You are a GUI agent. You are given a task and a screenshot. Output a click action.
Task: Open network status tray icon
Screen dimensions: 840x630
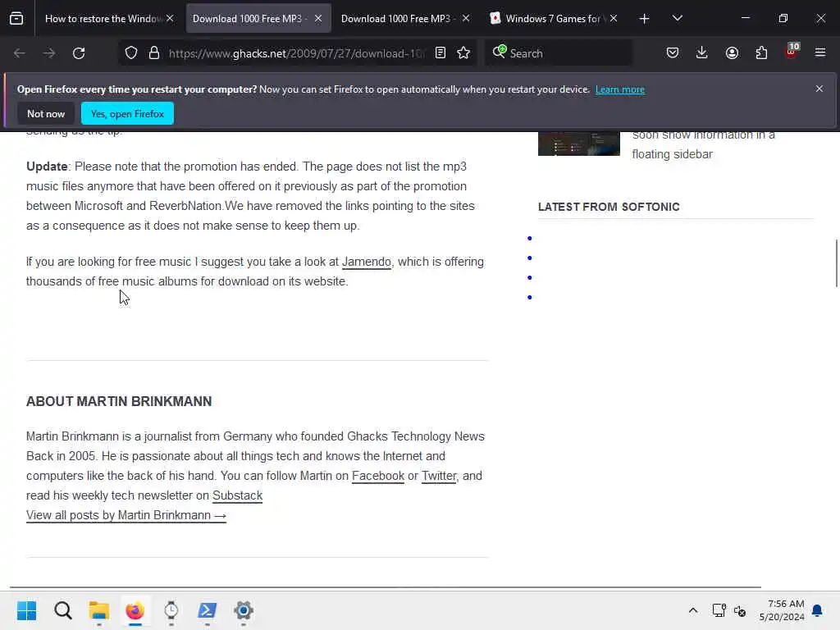719,610
